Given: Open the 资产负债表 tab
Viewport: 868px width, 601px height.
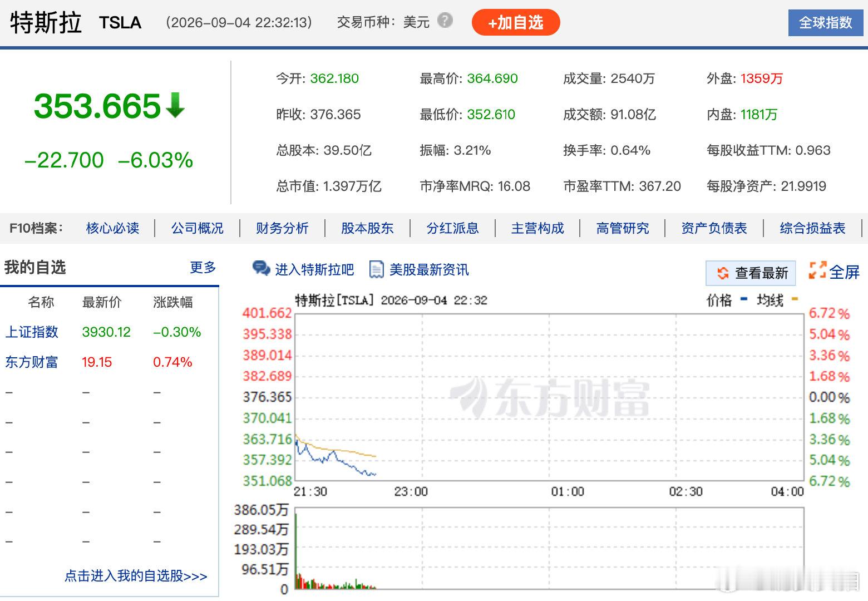Looking at the screenshot, I should click(714, 228).
